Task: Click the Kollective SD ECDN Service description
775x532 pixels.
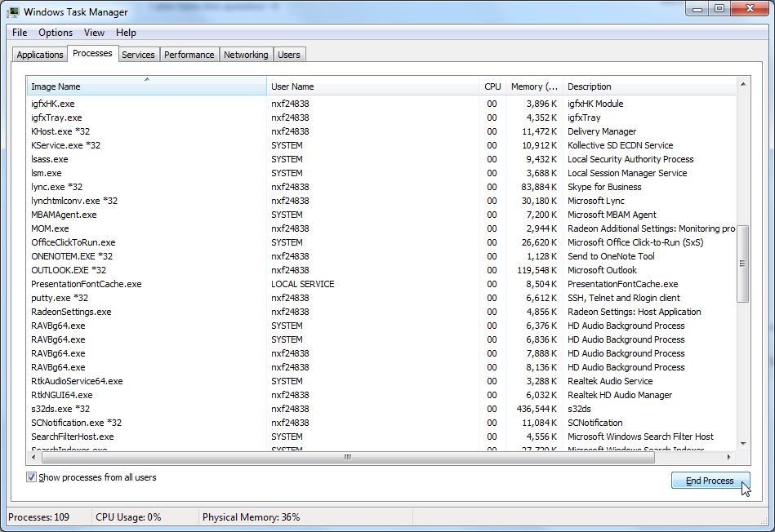Action: 621,145
